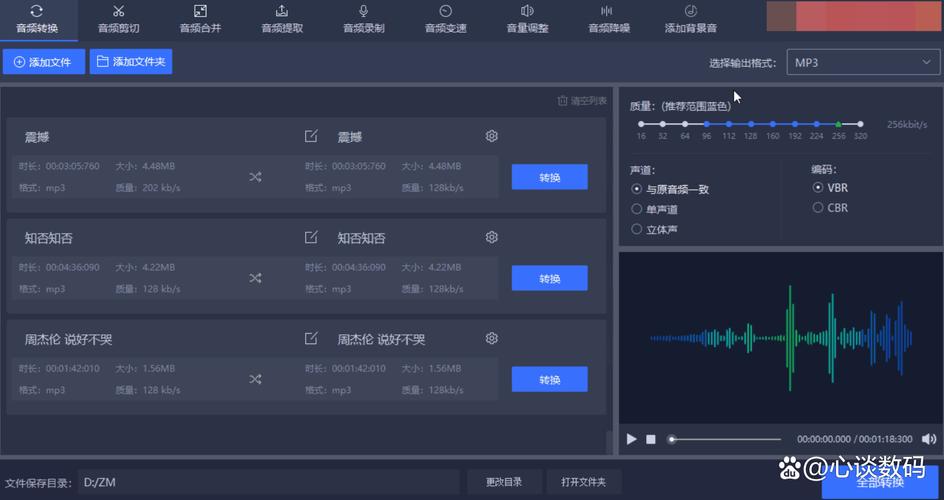Click the 添加文件夹 button
This screenshot has width=944, height=500.
(x=131, y=61)
